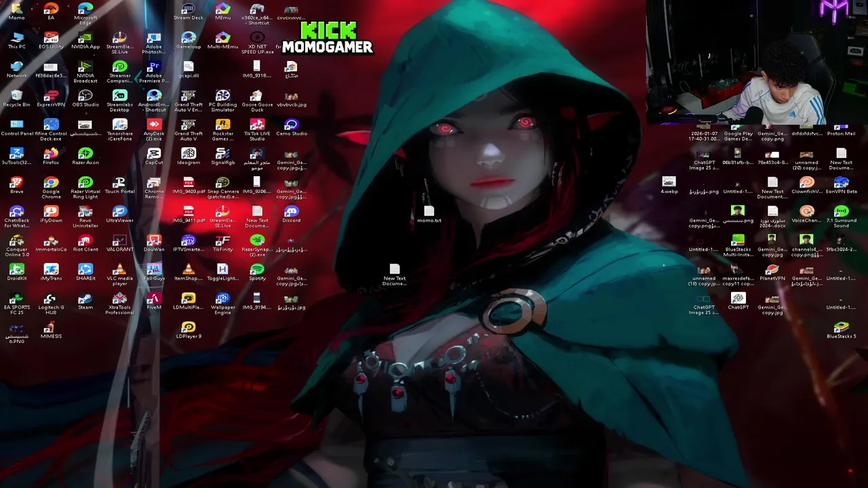Launch Adobe Premiere Pro shortcut
Image resolution: width=868 pixels, height=488 pixels.
click(x=154, y=70)
